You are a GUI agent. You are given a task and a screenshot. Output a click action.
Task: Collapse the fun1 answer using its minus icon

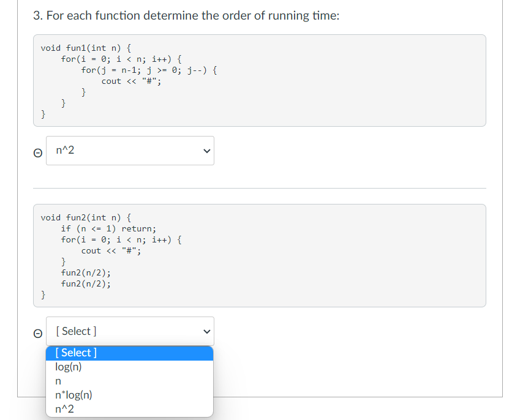pyautogui.click(x=37, y=152)
